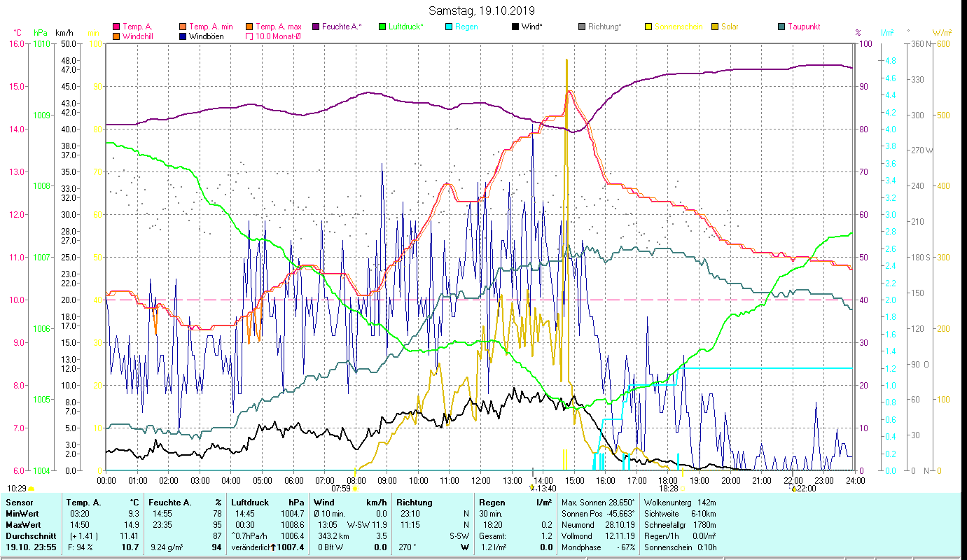
Task: Click the sun icon beside 10:29
Action: [x=31, y=489]
